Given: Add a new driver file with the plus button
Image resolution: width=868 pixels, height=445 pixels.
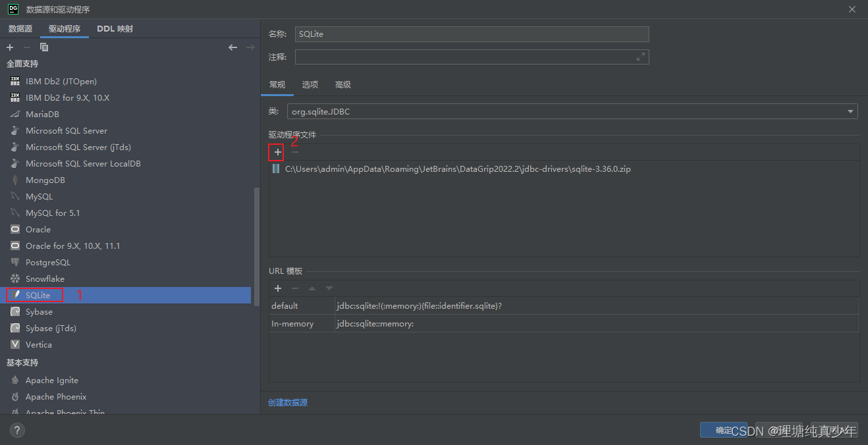Looking at the screenshot, I should click(277, 152).
